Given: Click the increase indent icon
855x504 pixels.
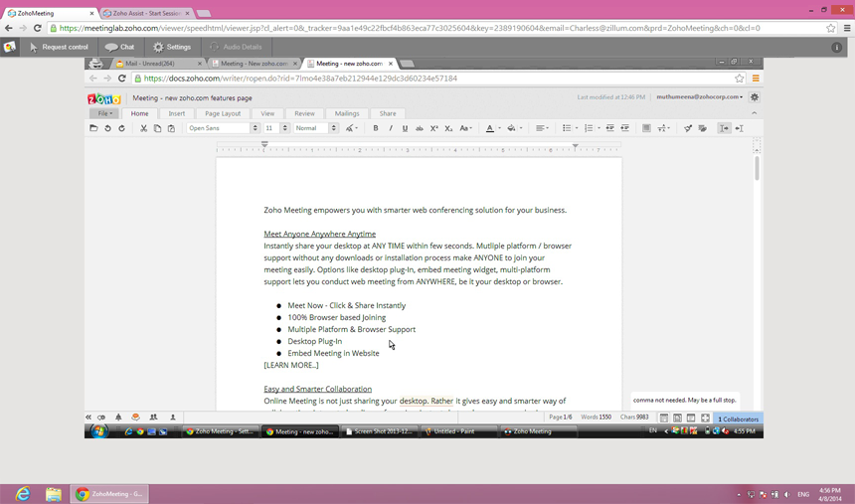Looking at the screenshot, I should coord(625,128).
